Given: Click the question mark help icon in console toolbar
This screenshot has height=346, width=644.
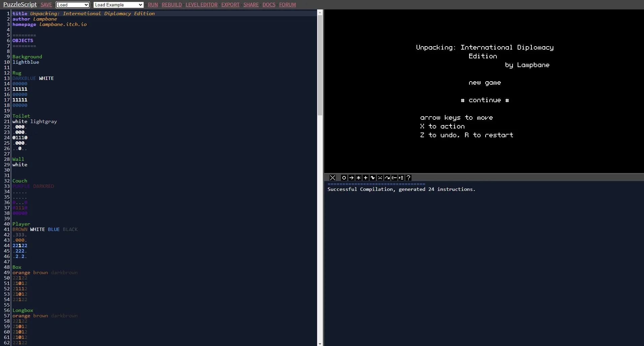Looking at the screenshot, I should tap(408, 178).
